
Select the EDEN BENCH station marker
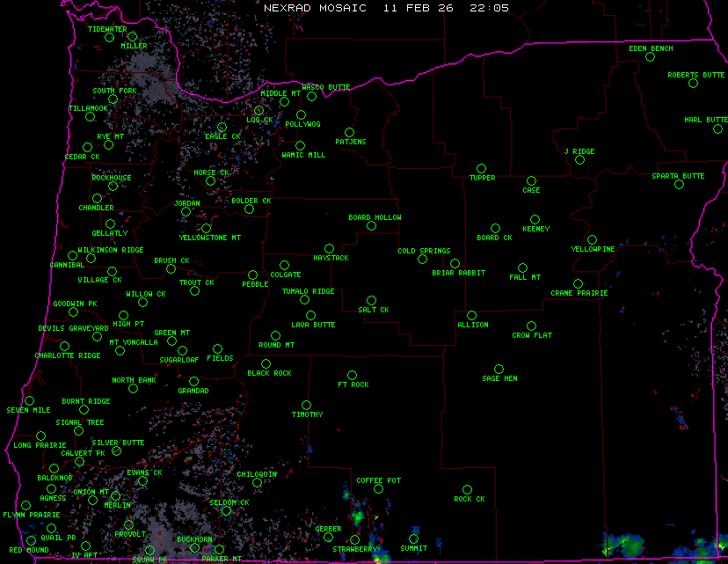point(650,57)
